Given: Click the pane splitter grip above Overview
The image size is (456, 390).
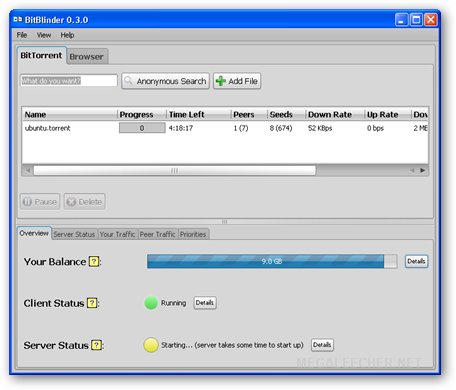Looking at the screenshot, I should click(225, 222).
